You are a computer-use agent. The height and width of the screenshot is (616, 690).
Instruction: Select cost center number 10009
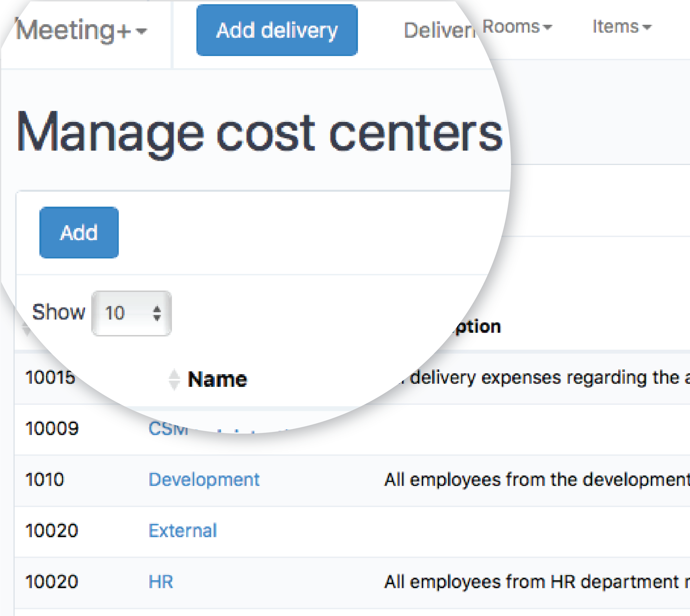[x=52, y=428]
